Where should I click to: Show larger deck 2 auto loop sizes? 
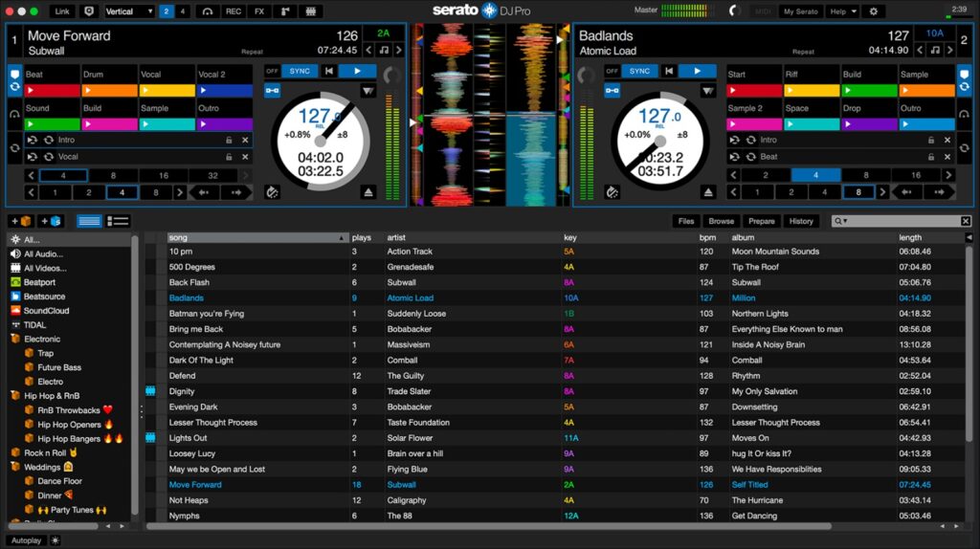coord(948,175)
